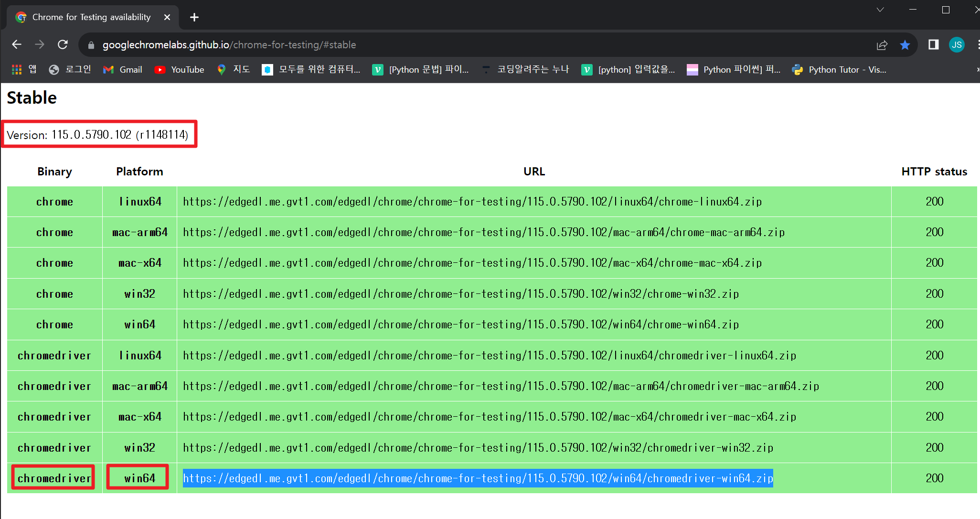980x519 pixels.
Task: Click the back navigation arrow button
Action: 18,45
